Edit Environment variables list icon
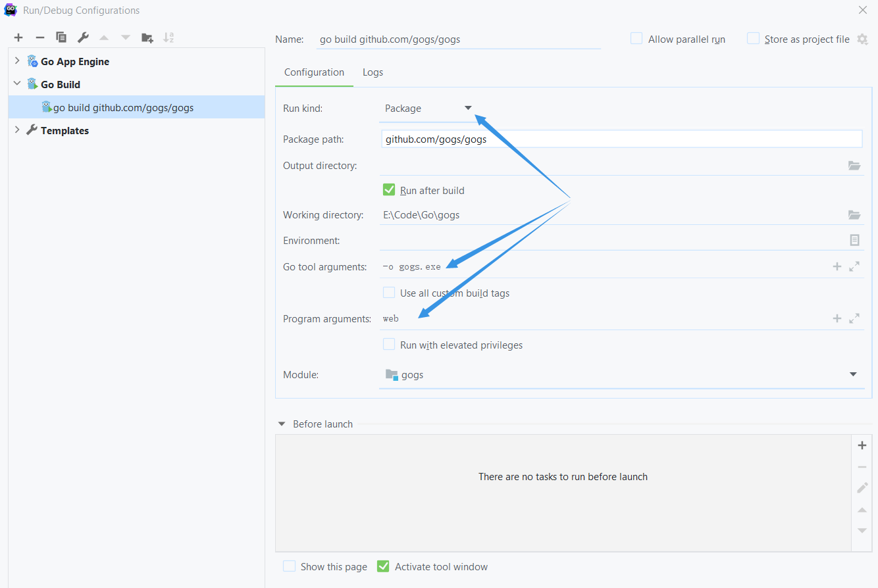Screen dimensions: 878x588 point(854,240)
